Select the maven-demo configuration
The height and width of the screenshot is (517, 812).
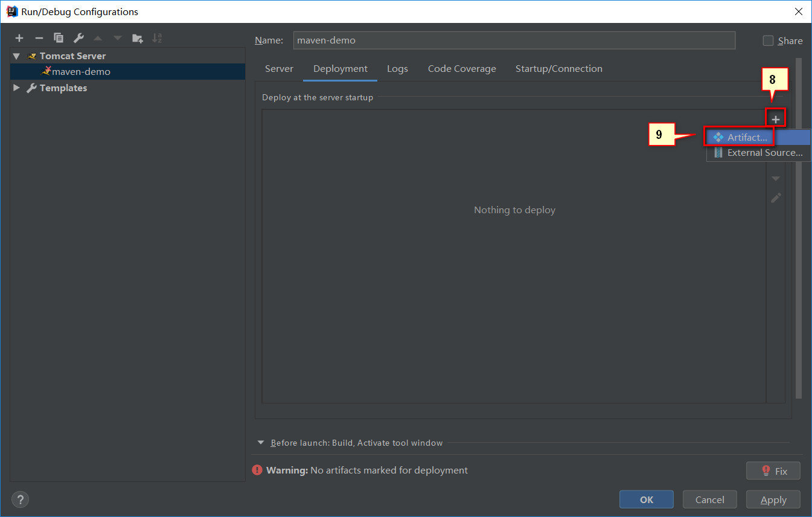[128, 71]
